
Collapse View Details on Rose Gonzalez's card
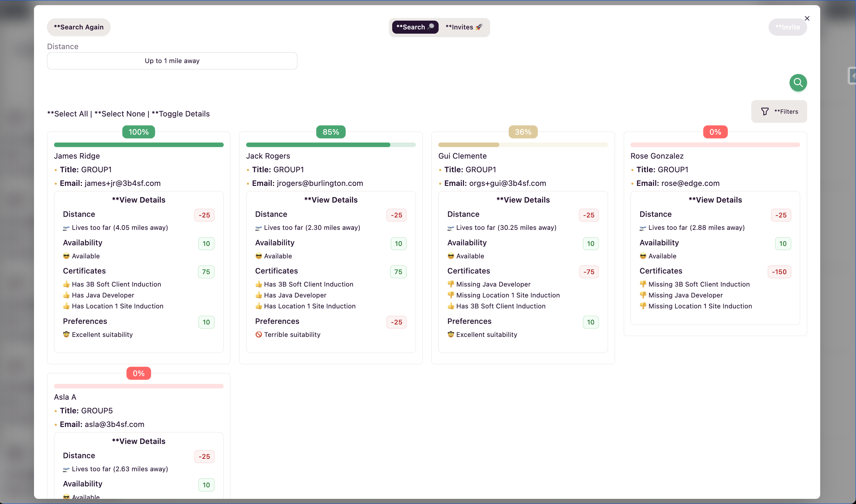coord(715,200)
